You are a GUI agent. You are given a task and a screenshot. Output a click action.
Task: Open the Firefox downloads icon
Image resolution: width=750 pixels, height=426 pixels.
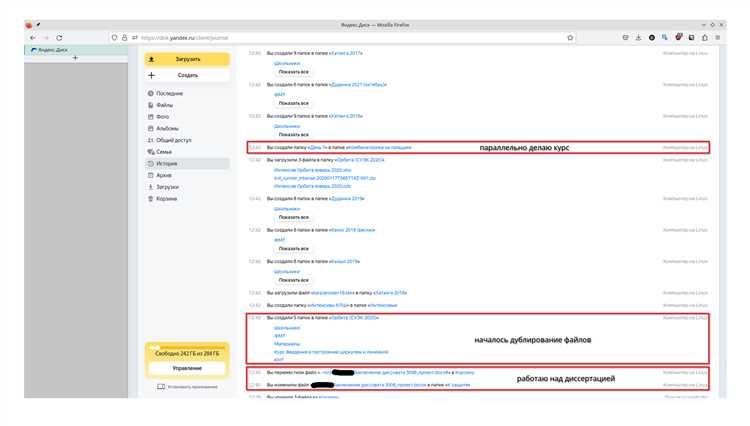tap(638, 37)
